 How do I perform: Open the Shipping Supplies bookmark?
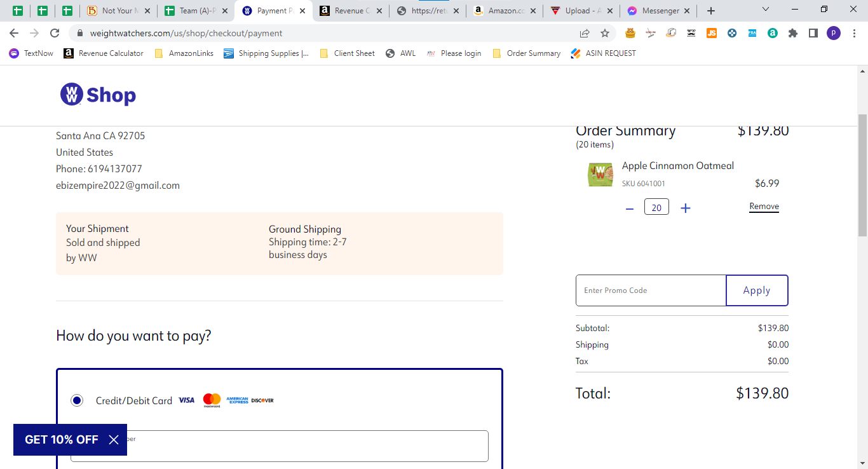(266, 53)
